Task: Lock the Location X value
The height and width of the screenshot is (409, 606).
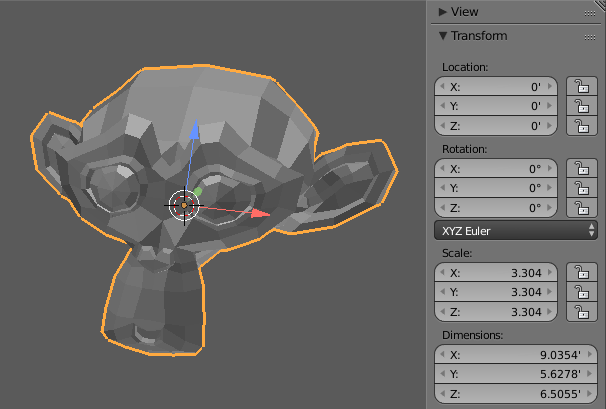Action: click(x=582, y=86)
